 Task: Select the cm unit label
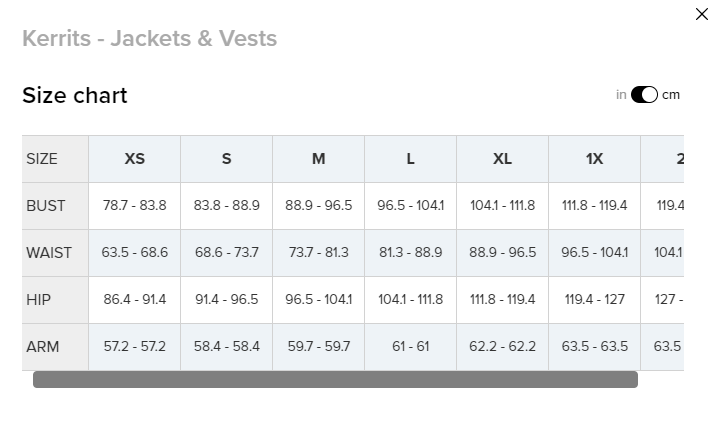[671, 95]
